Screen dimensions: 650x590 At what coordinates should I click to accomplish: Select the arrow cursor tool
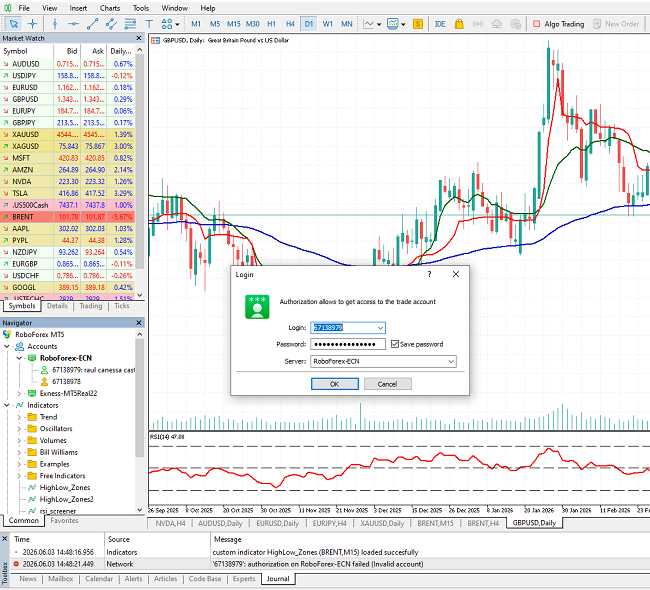(x=13, y=24)
